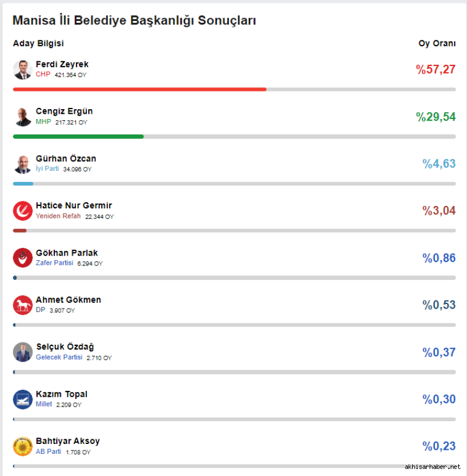This screenshot has width=467, height=476.
Task: Click the Millet party blue logo
Action: pyautogui.click(x=23, y=400)
